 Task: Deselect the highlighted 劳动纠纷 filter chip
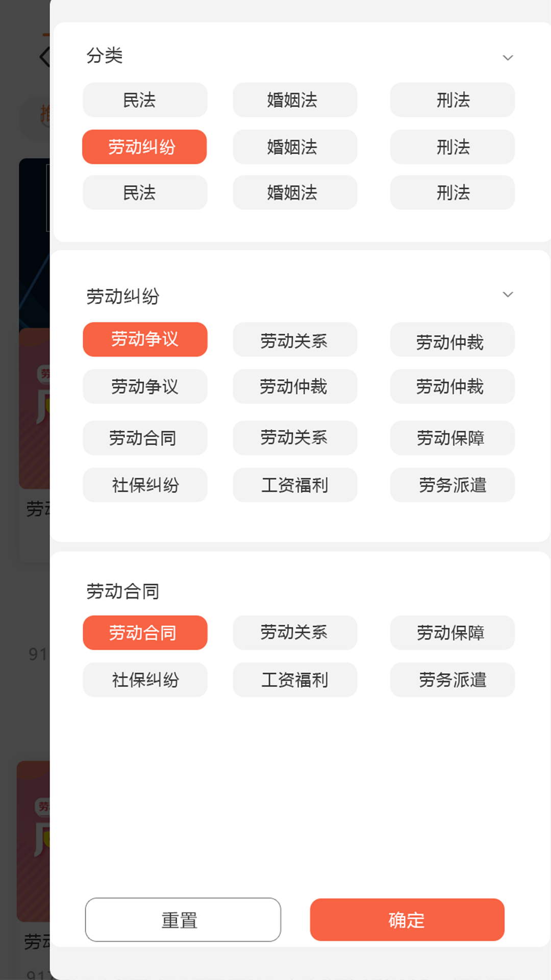tap(144, 146)
